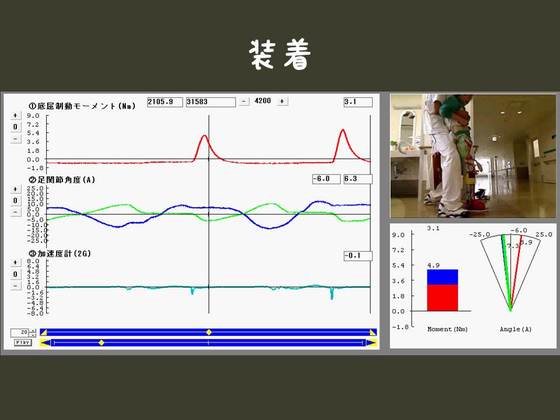Click the yellow diamond on lower blue bar
This screenshot has height=420, width=560.
tap(101, 343)
